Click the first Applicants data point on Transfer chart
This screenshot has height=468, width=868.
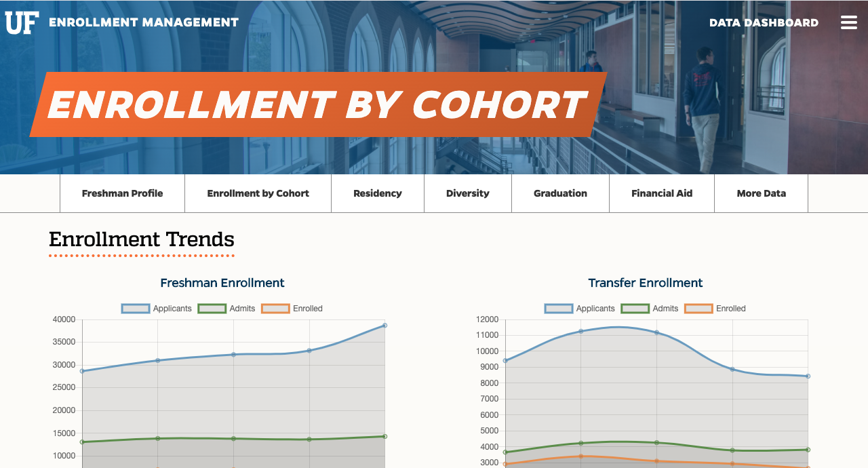coord(505,361)
